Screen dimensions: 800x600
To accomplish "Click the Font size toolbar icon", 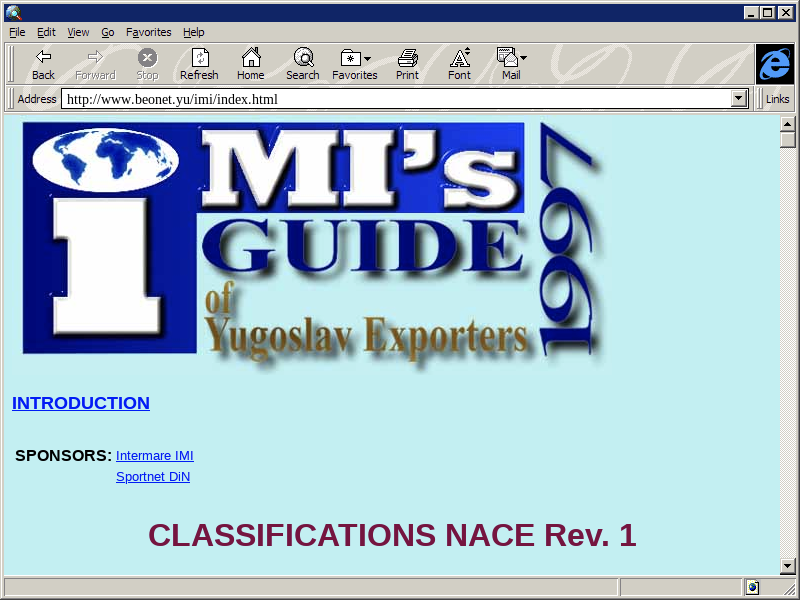I will (x=459, y=58).
